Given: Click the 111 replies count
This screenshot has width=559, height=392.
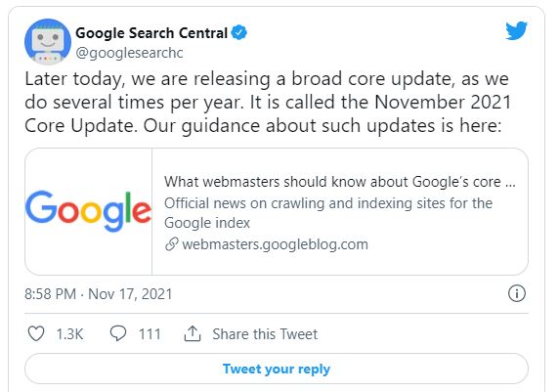Looking at the screenshot, I should tap(150, 334).
